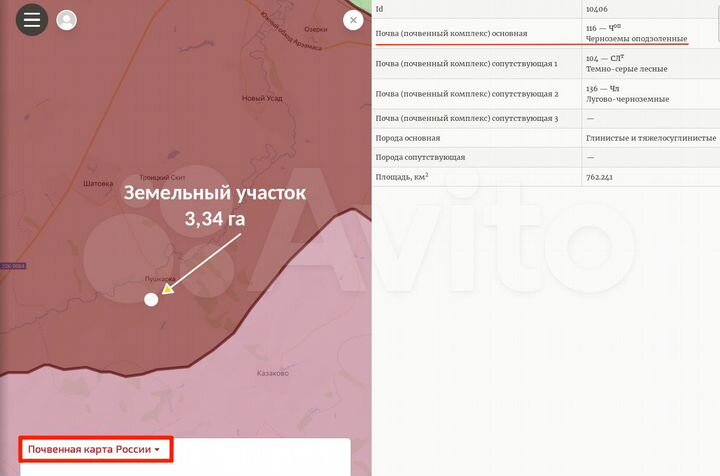This screenshot has height=476, width=720.
Task: Click 'Почва (почвенный комплекс) сопутствующая 3' label
Action: point(467,118)
